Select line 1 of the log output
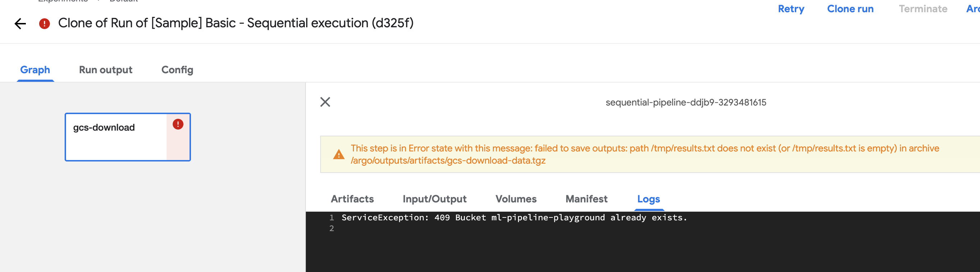The width and height of the screenshot is (980, 272). 514,217
